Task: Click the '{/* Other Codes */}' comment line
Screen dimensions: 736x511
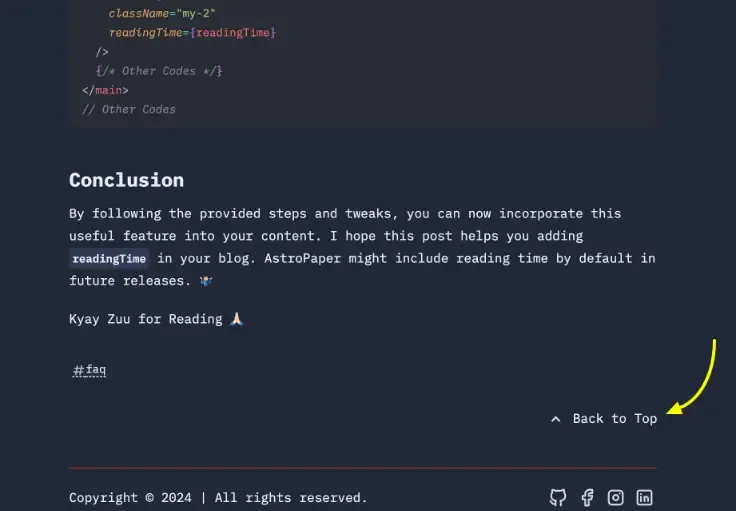Action: 159,71
